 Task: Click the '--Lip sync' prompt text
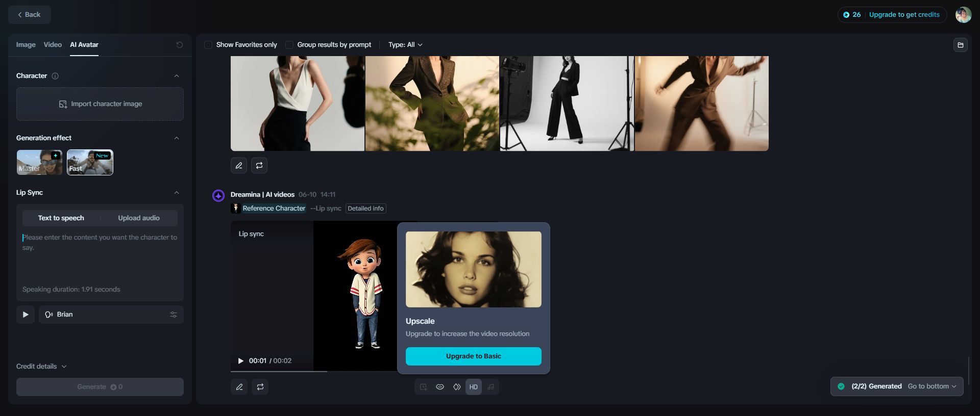pos(326,209)
